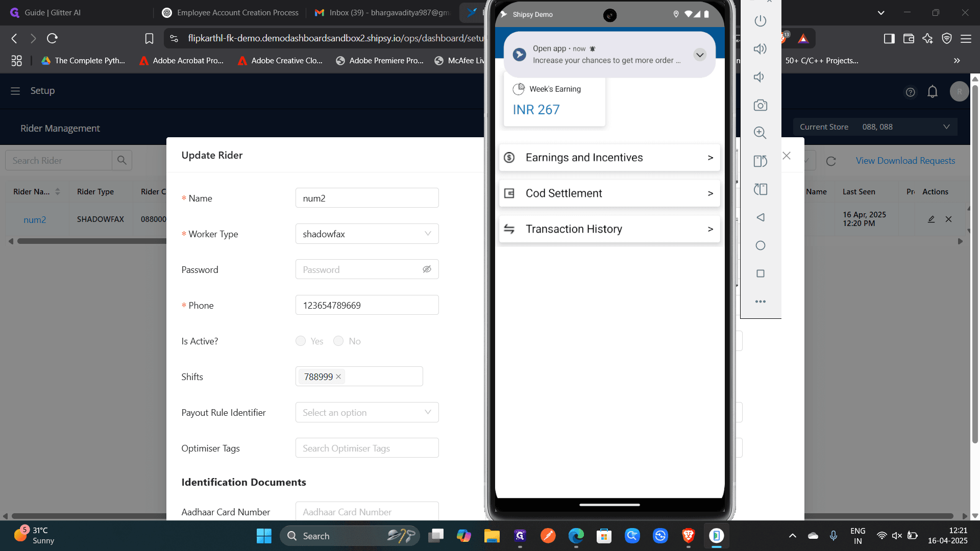Open Adobe Premiere Pro bookmark
Viewport: 980px width, 551px height.
tap(380, 61)
